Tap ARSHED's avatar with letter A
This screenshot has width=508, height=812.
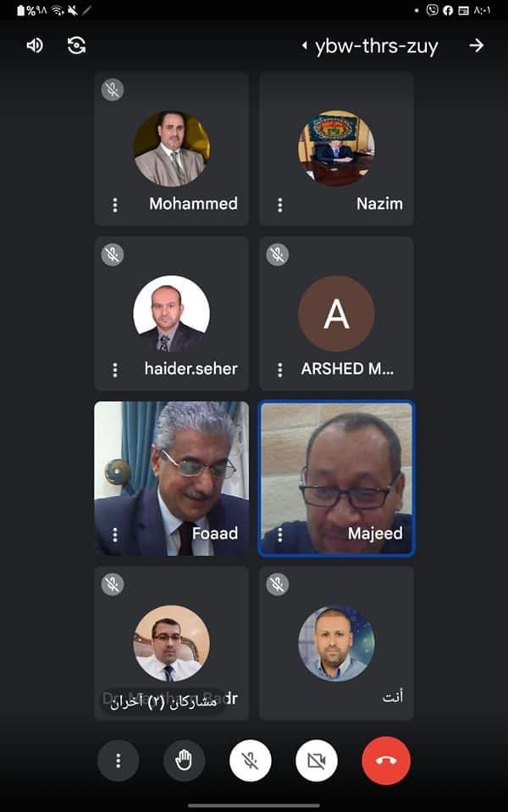point(336,314)
